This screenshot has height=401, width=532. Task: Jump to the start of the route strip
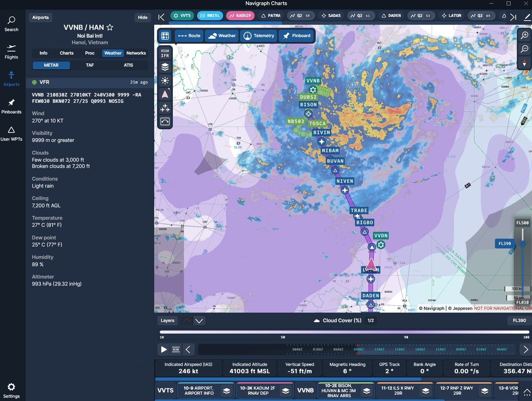pos(161,17)
